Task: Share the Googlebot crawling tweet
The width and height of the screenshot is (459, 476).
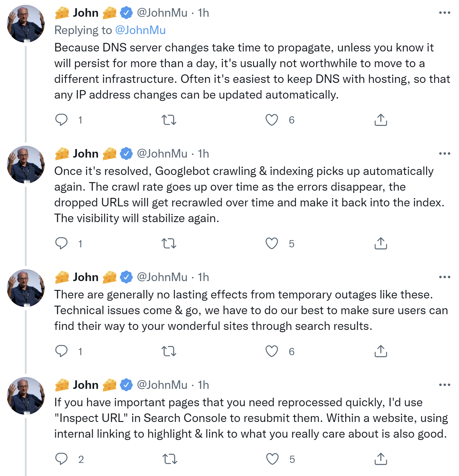Action: (x=381, y=243)
